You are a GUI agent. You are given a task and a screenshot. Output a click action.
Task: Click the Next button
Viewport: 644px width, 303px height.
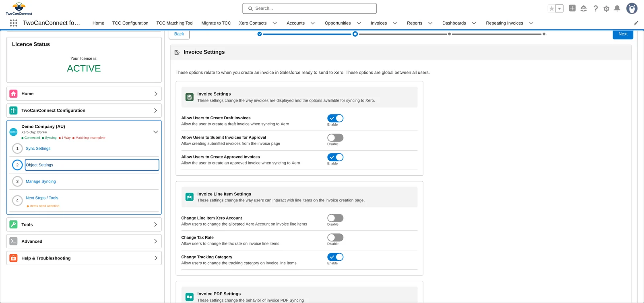click(x=623, y=34)
